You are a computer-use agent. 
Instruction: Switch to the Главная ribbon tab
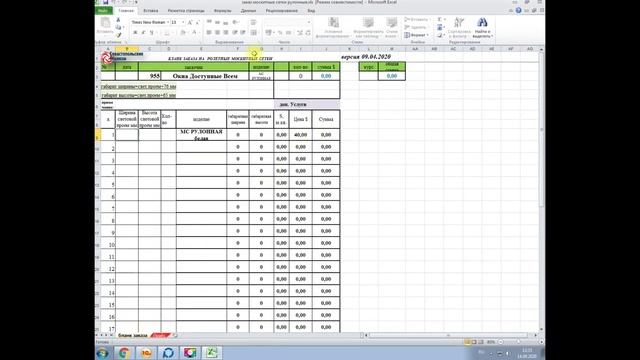(126, 11)
